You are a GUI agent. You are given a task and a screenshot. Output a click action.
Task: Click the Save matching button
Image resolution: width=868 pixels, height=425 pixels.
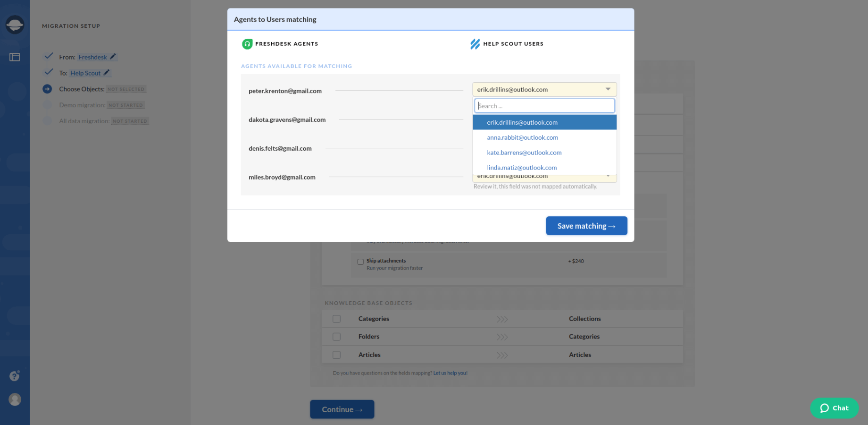tap(586, 226)
